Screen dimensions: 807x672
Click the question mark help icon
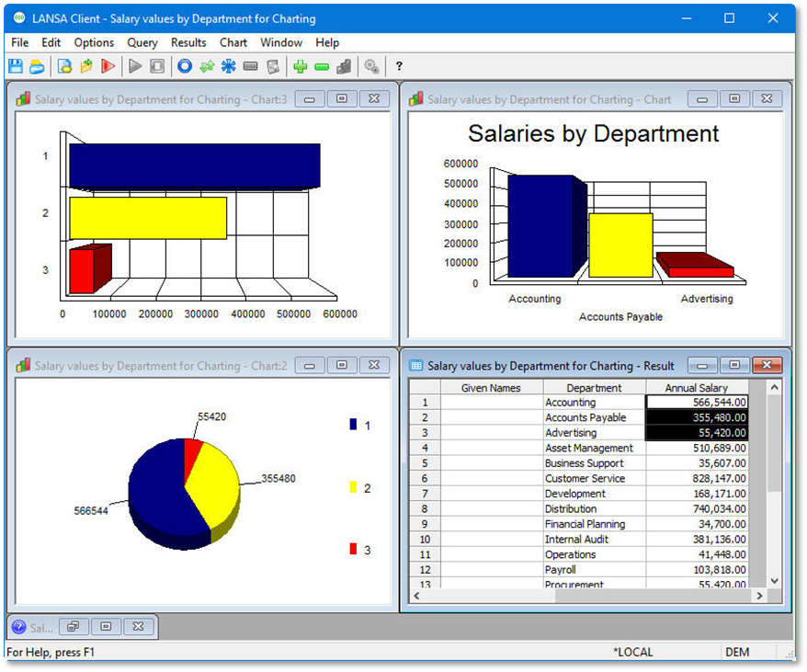(399, 66)
